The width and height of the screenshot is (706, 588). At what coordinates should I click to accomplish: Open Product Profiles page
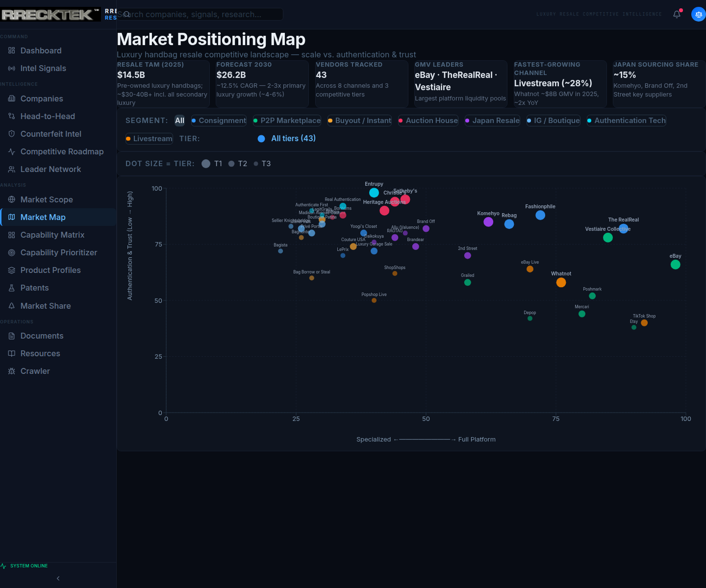(58, 270)
